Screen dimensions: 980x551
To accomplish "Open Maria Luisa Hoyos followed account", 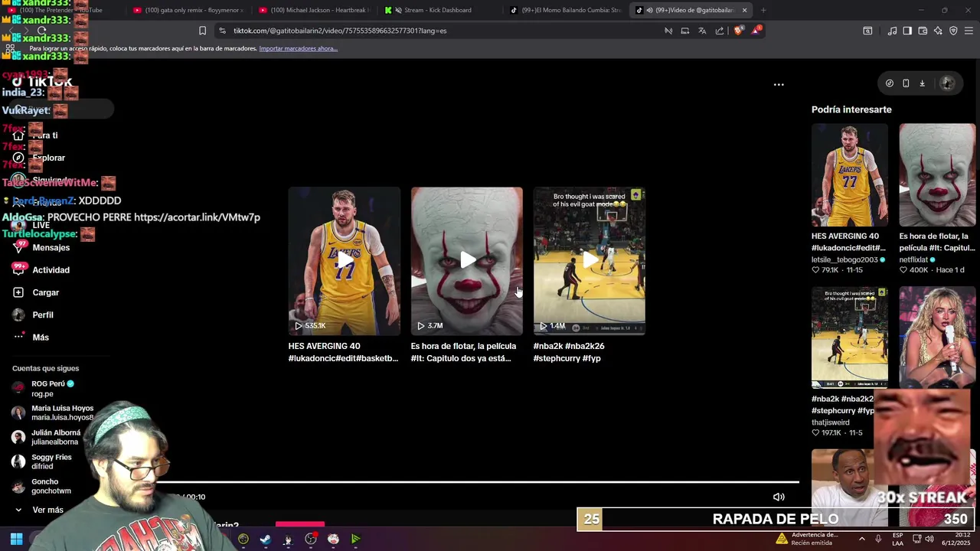I will tap(52, 413).
